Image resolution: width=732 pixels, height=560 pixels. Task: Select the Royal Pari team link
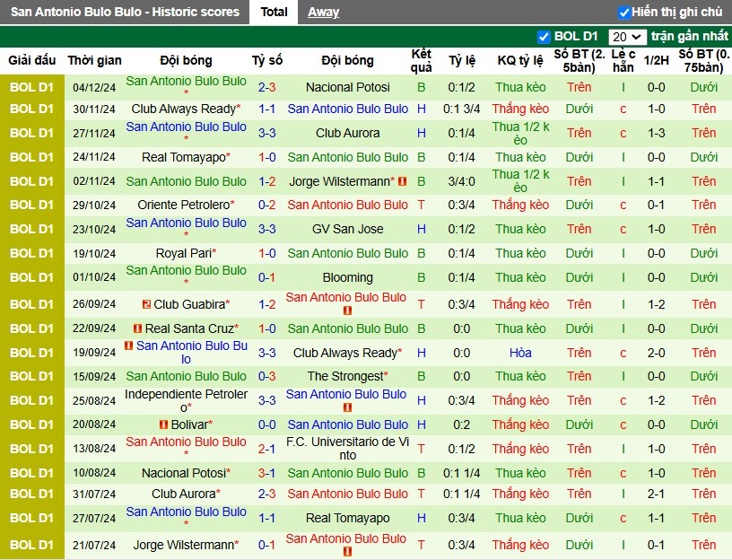[184, 253]
